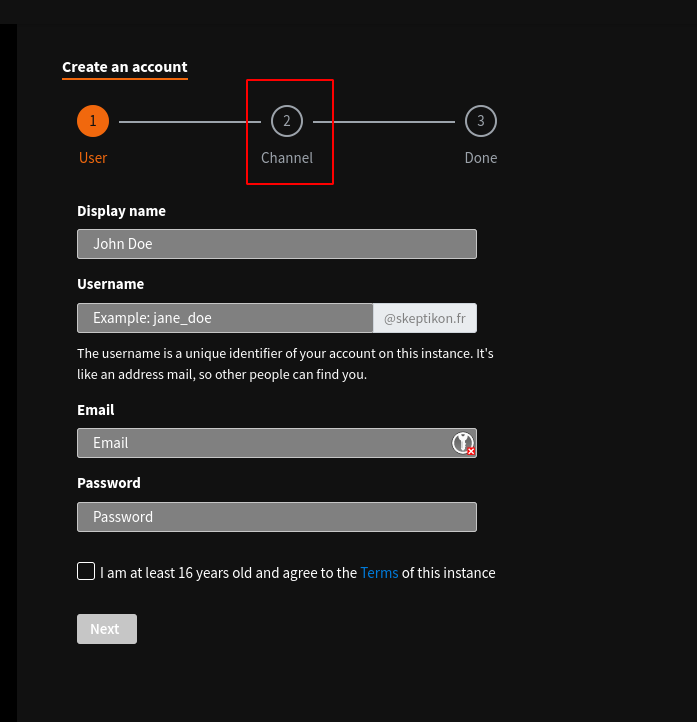Focus the Password input field
The image size is (697, 722).
277,517
